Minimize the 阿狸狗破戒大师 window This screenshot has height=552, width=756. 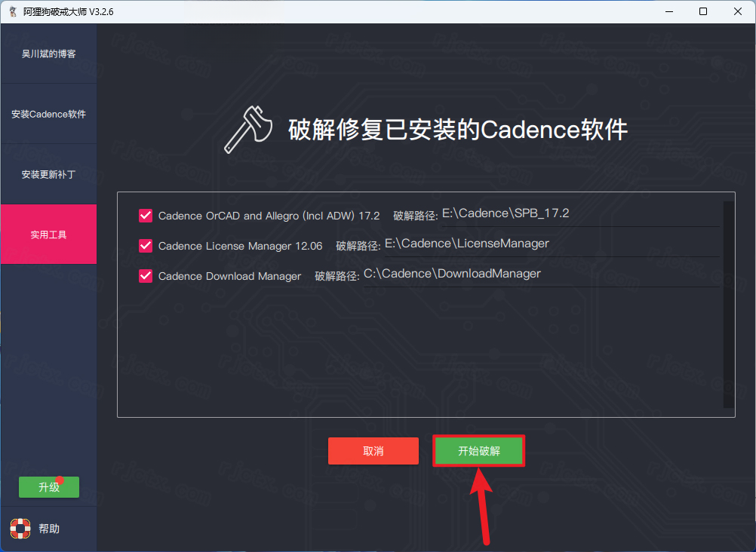click(668, 11)
